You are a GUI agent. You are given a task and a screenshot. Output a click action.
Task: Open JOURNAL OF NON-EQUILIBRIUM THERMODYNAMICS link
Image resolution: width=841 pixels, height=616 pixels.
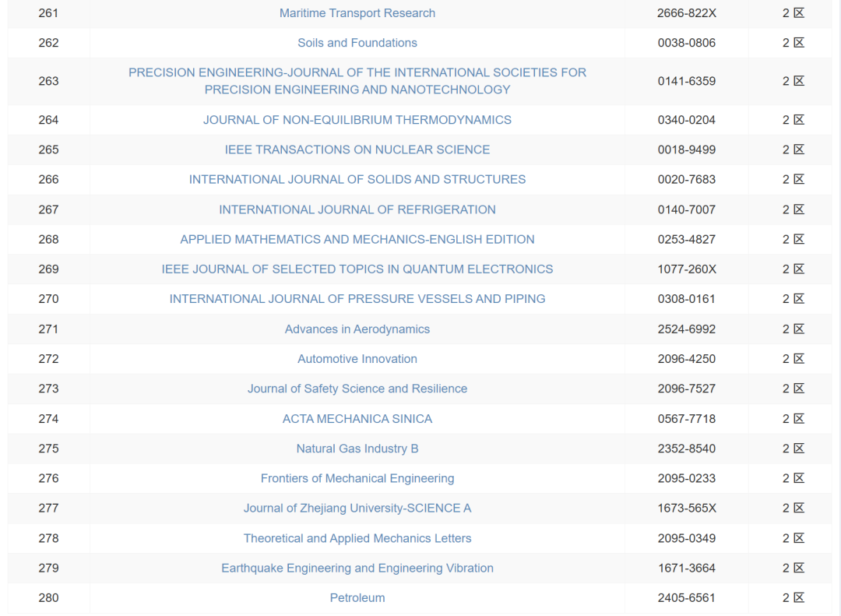(357, 120)
